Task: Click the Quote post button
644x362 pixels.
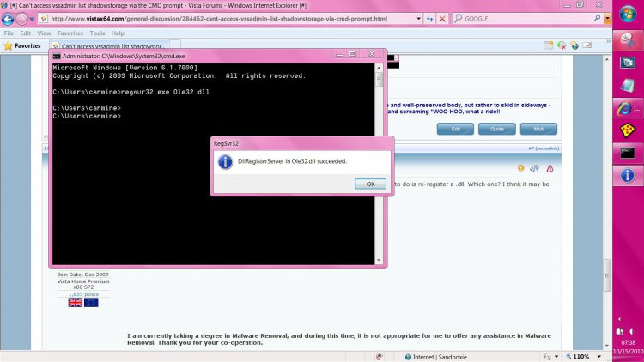Action: click(497, 129)
